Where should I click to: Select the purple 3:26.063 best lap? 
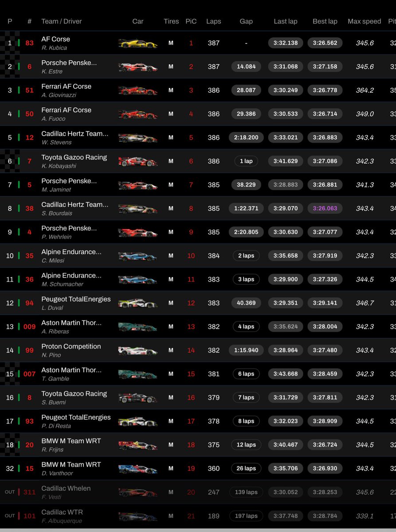325,208
